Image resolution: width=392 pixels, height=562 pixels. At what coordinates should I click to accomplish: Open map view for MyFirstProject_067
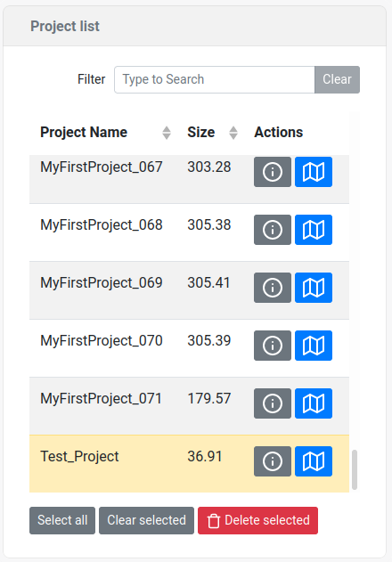(314, 172)
